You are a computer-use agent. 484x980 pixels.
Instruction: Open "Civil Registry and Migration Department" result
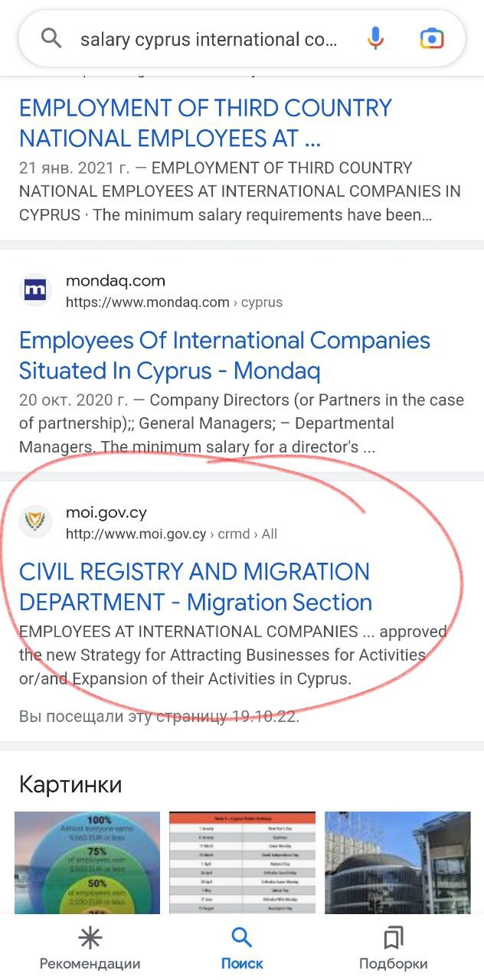(x=195, y=586)
